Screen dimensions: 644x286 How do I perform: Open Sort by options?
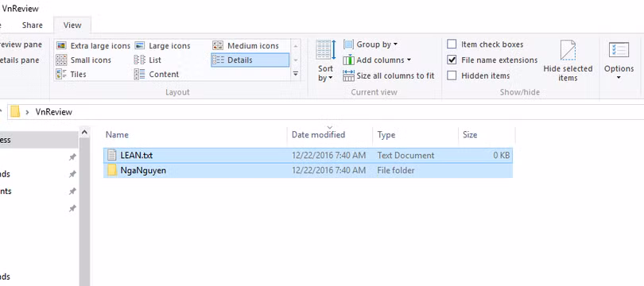326,60
